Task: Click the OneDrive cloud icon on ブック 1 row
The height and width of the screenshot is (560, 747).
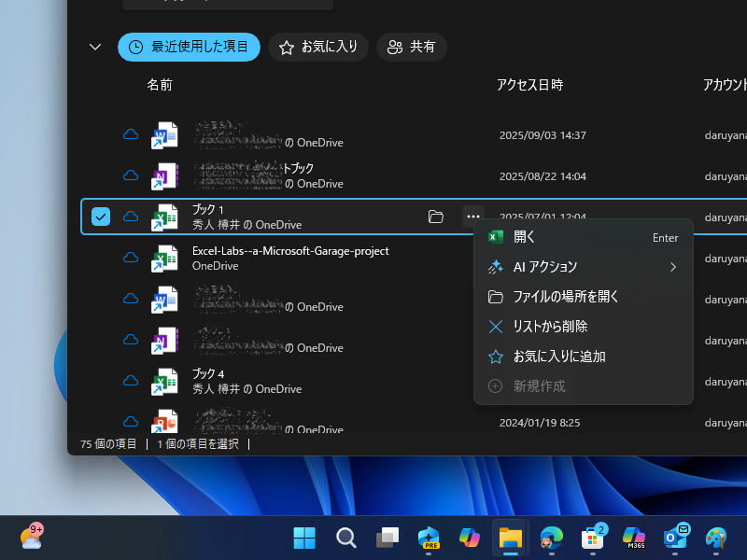Action: click(130, 217)
